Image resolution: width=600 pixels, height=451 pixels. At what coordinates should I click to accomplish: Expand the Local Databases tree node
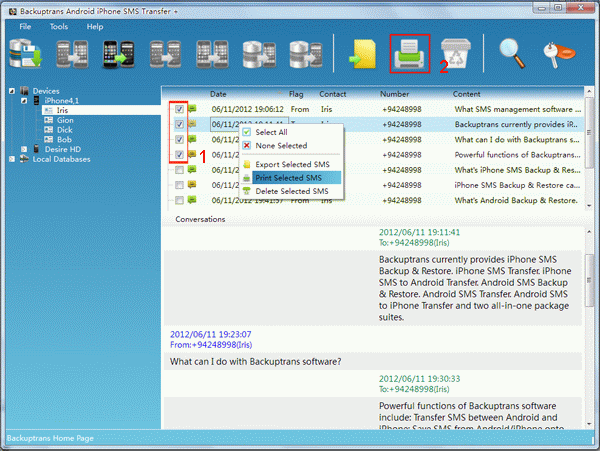click(12, 159)
